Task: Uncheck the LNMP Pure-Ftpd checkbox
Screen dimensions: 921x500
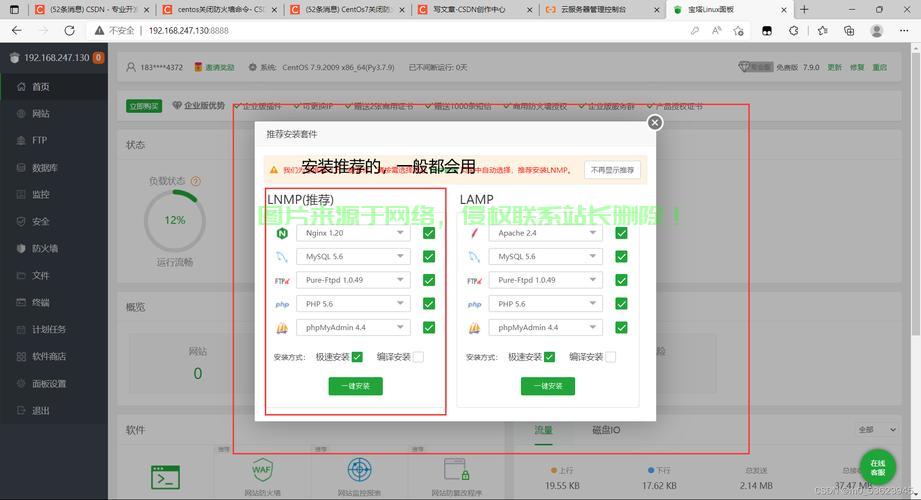Action: point(429,280)
